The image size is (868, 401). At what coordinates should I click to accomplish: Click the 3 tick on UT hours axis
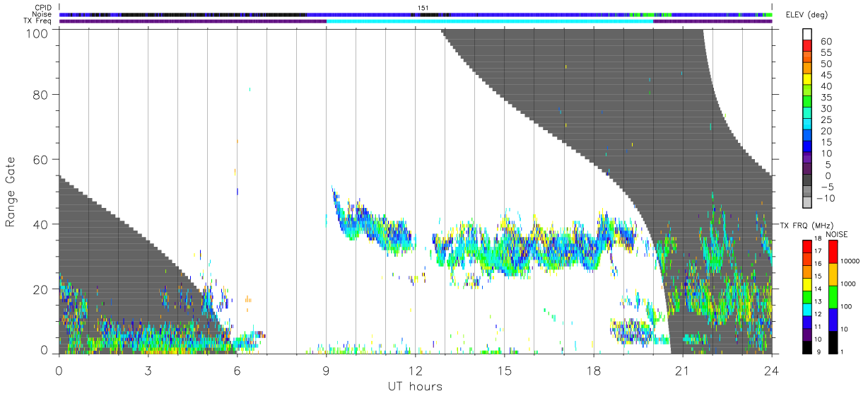tap(148, 370)
